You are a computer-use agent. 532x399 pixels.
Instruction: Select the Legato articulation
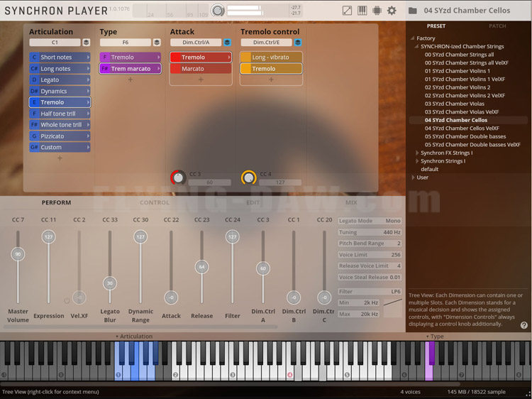pos(60,80)
